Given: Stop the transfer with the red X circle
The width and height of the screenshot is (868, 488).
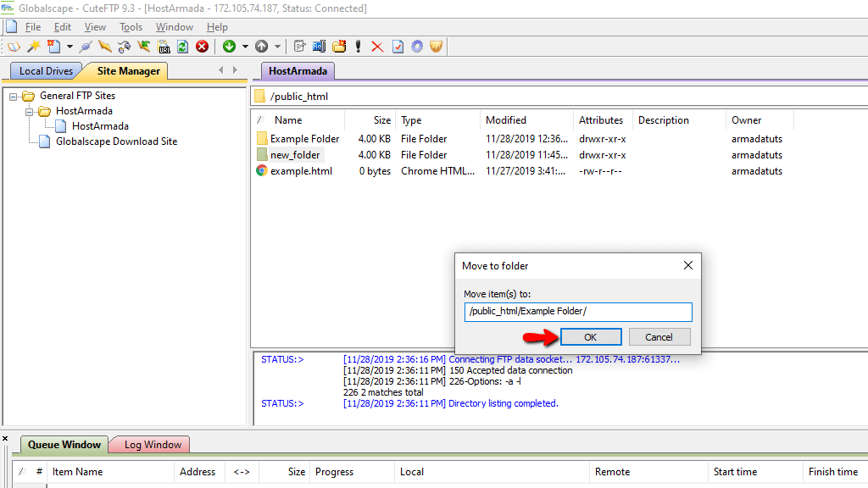Looking at the screenshot, I should tap(203, 47).
